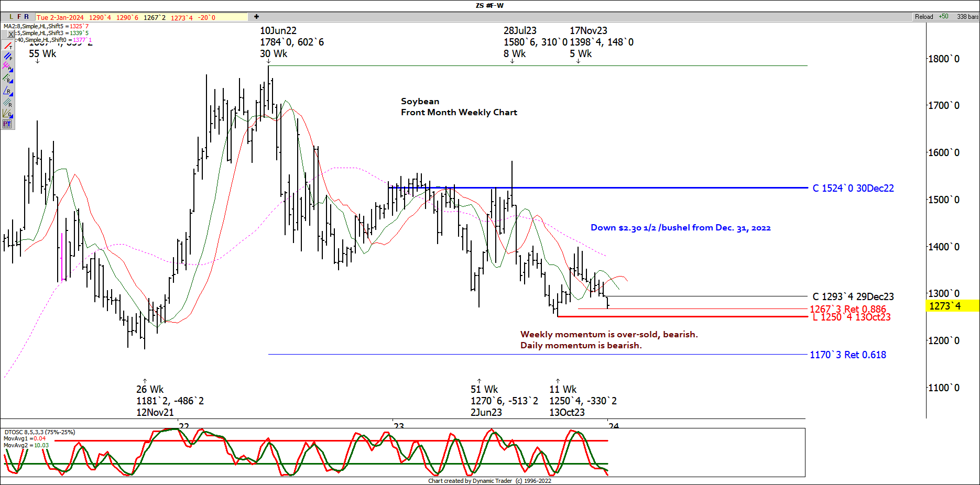Click the 2Jun23 1270`6 swing low label
980x485 pixels.
[504, 401]
